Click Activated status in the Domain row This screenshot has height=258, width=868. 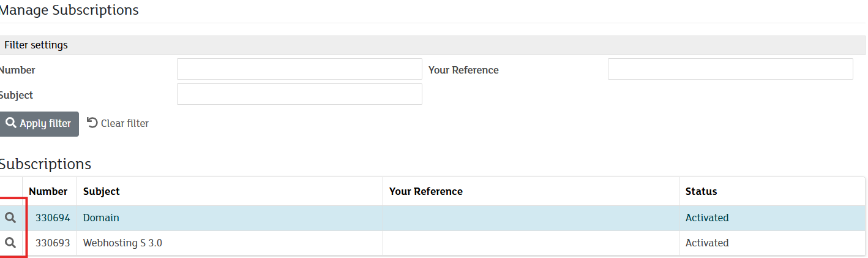point(707,218)
